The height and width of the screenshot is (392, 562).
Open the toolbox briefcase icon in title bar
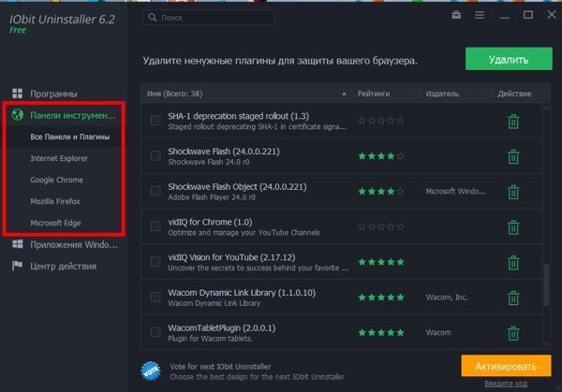[456, 15]
